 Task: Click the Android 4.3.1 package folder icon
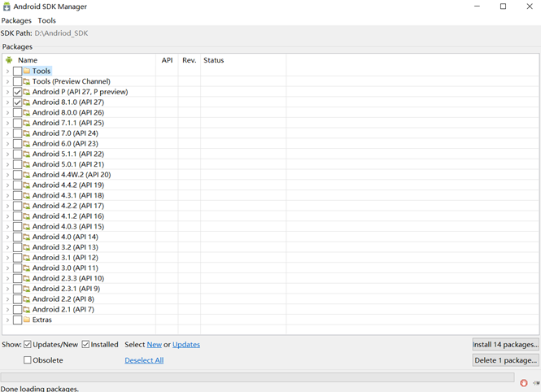[27, 195]
